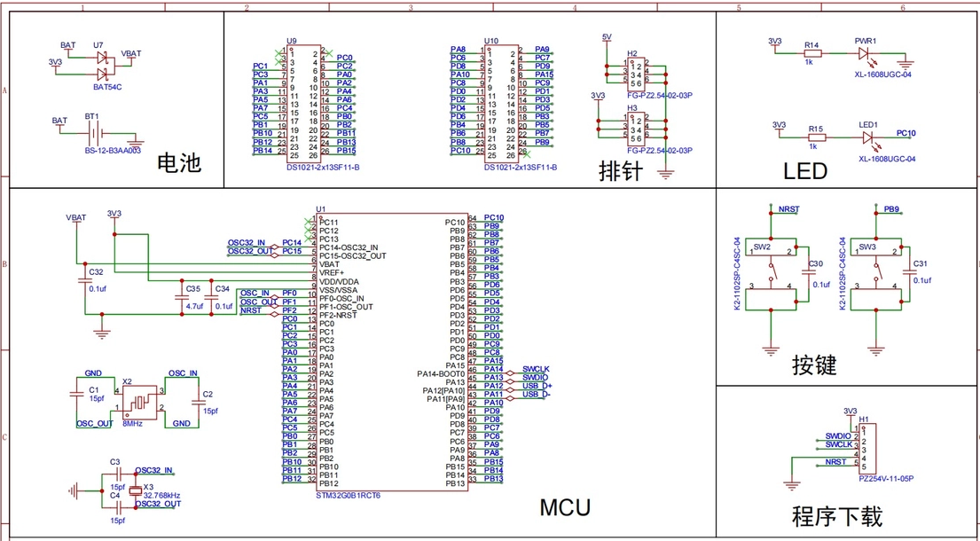Click the OSC_OUT label below C1
The width and height of the screenshot is (980, 541).
[x=93, y=424]
